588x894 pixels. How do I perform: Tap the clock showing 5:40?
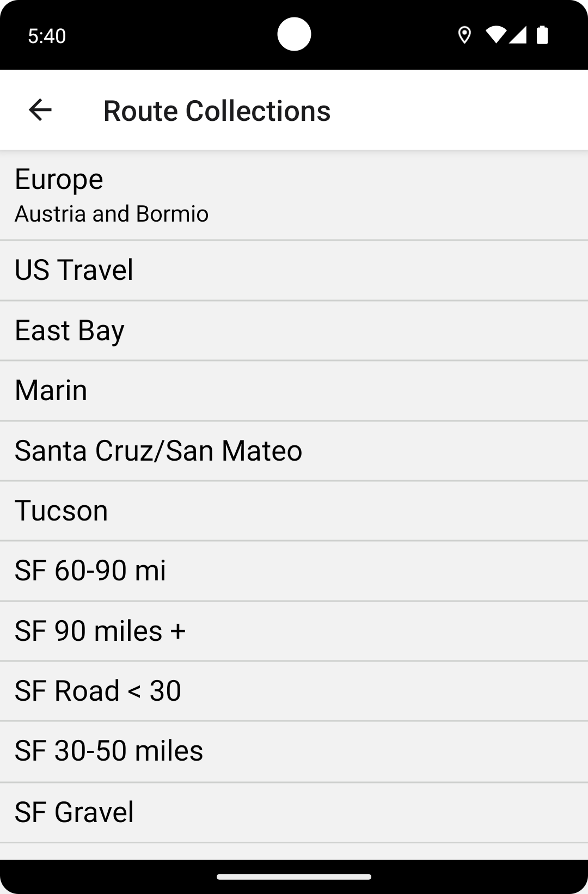click(47, 36)
